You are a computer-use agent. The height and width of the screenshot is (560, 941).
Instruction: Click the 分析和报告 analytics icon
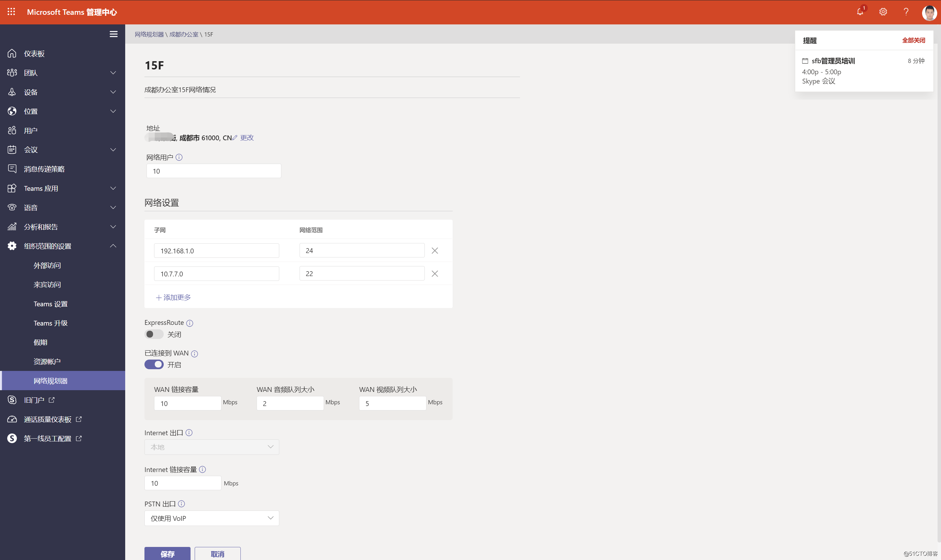tap(12, 226)
